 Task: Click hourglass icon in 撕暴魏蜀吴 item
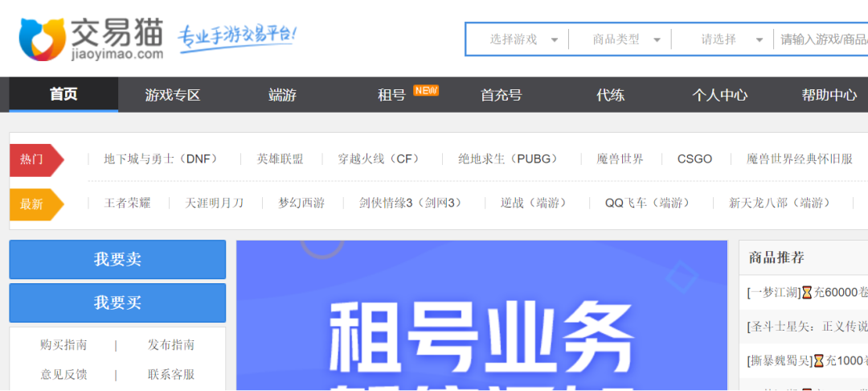(x=819, y=361)
